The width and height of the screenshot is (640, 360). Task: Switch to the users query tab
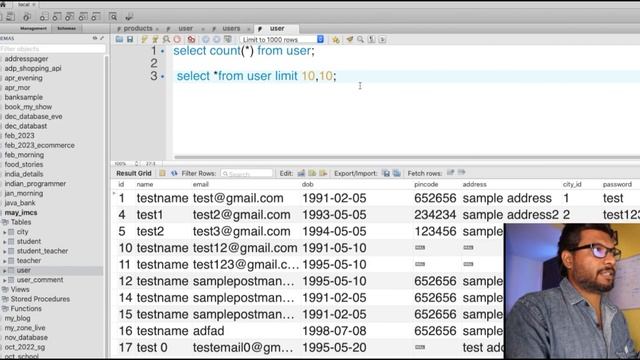click(x=231, y=29)
